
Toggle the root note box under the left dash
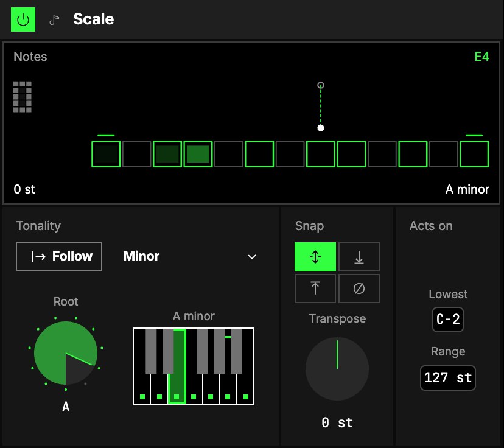click(x=106, y=154)
